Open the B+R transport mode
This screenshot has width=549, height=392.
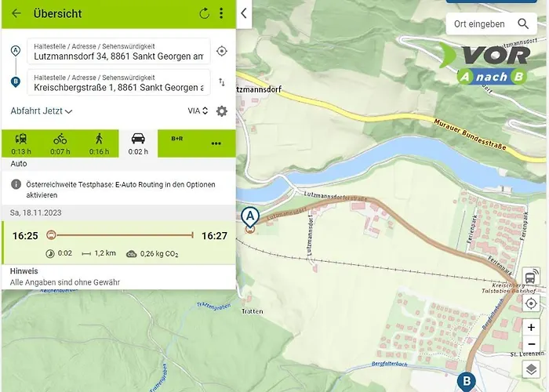pyautogui.click(x=177, y=143)
